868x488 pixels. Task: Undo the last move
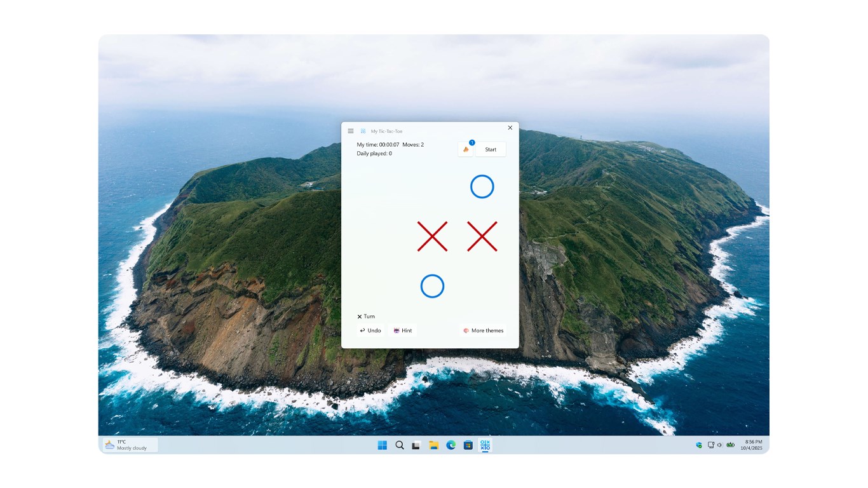(370, 330)
